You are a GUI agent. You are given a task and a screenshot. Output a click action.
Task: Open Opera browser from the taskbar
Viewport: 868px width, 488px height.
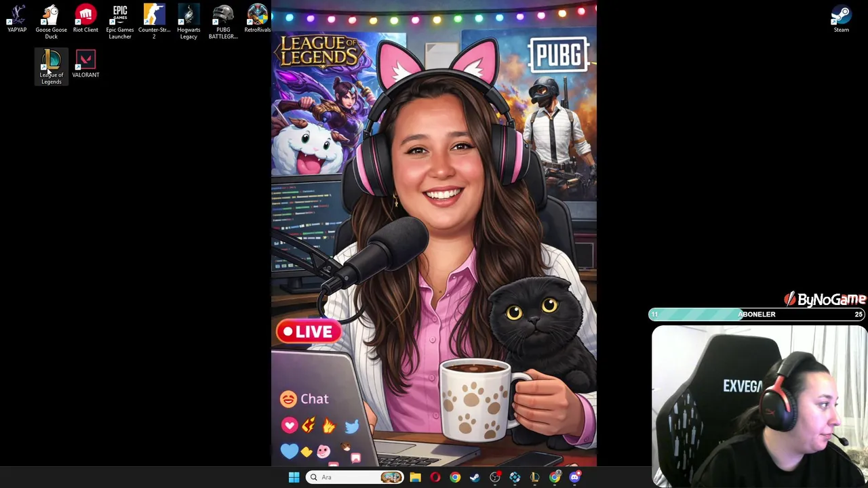pyautogui.click(x=435, y=477)
